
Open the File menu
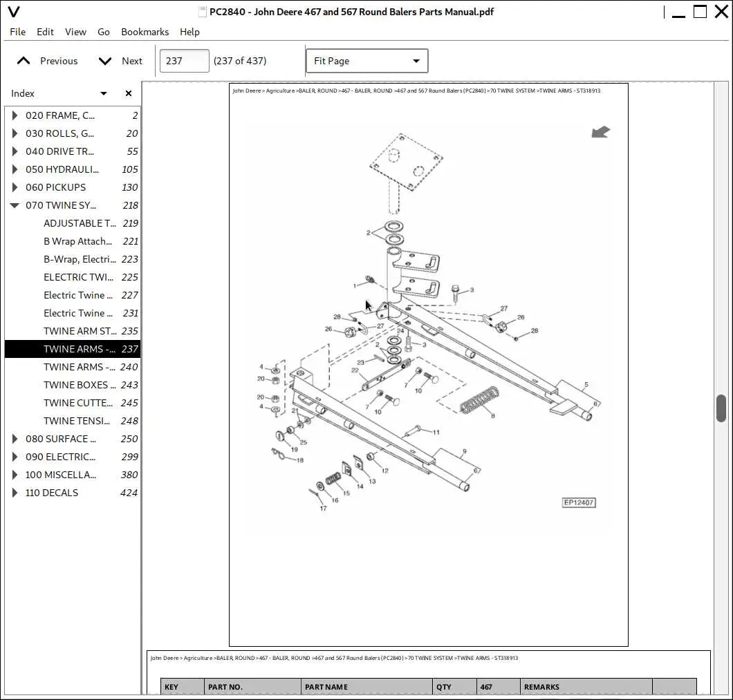click(18, 32)
